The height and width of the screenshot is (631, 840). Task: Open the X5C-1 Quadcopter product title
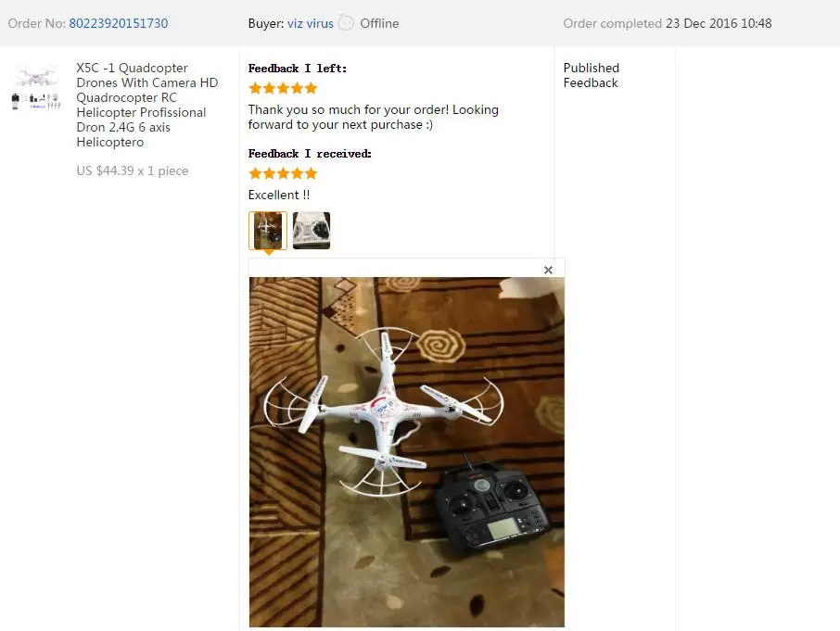click(x=147, y=105)
